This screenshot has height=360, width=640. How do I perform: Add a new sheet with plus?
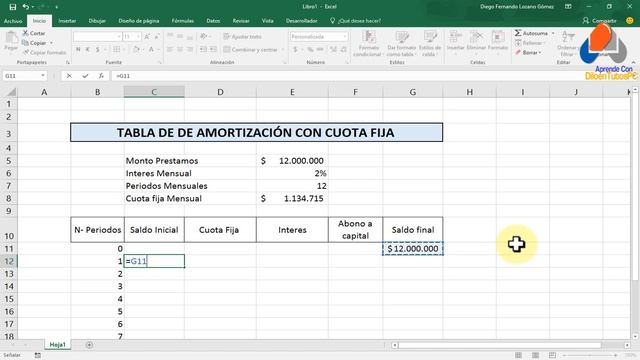89,345
